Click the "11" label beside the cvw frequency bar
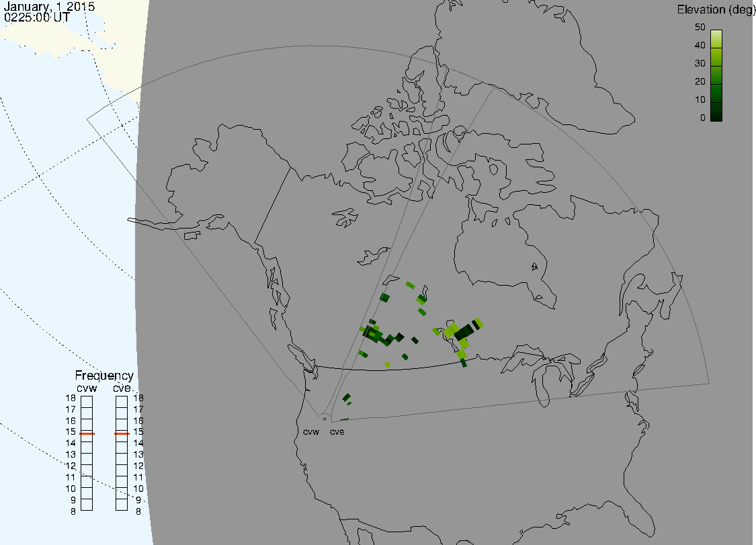 (x=71, y=478)
